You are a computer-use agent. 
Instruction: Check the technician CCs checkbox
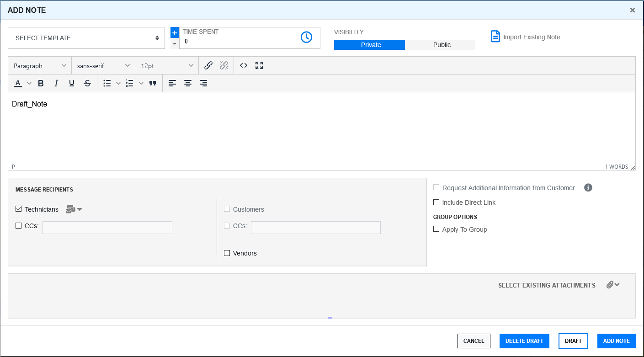coord(19,225)
